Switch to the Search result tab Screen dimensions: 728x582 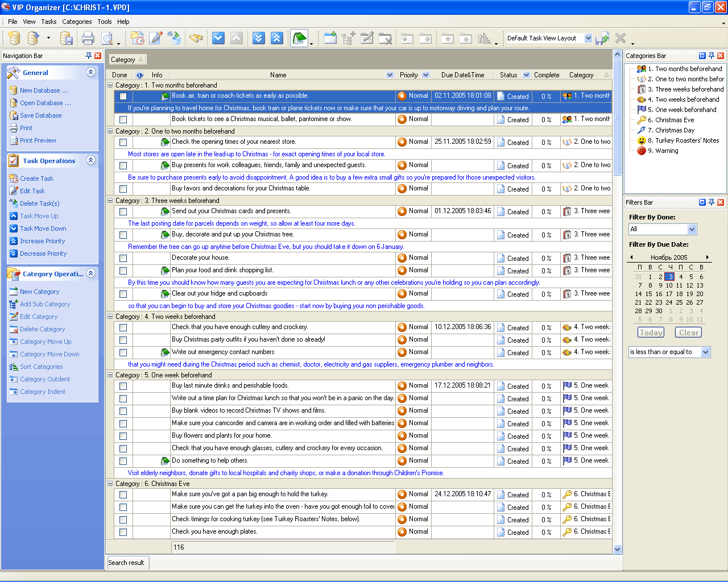point(126,563)
